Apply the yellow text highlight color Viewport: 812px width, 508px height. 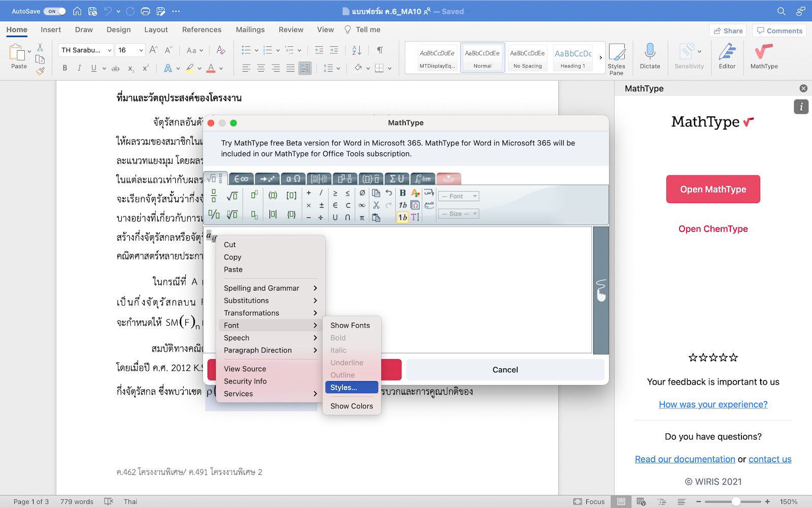(189, 68)
